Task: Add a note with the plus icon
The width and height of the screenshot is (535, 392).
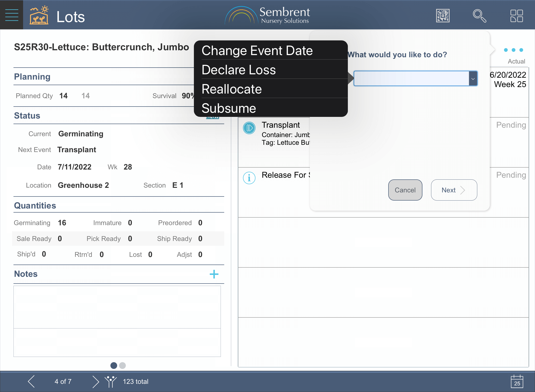Action: click(x=214, y=274)
